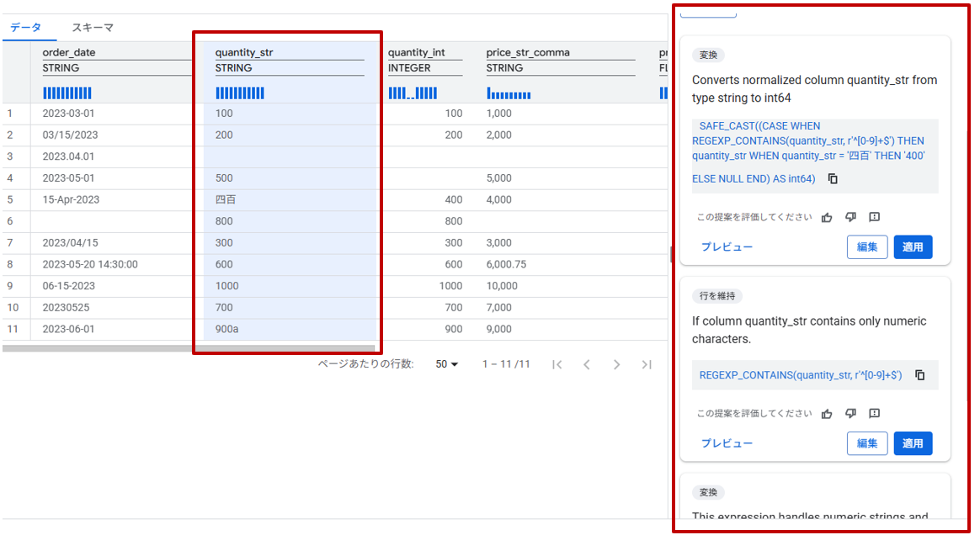Select the cell '2023-05-20 14:30:00'
Image resolution: width=980 pixels, height=535 pixels.
(90, 265)
